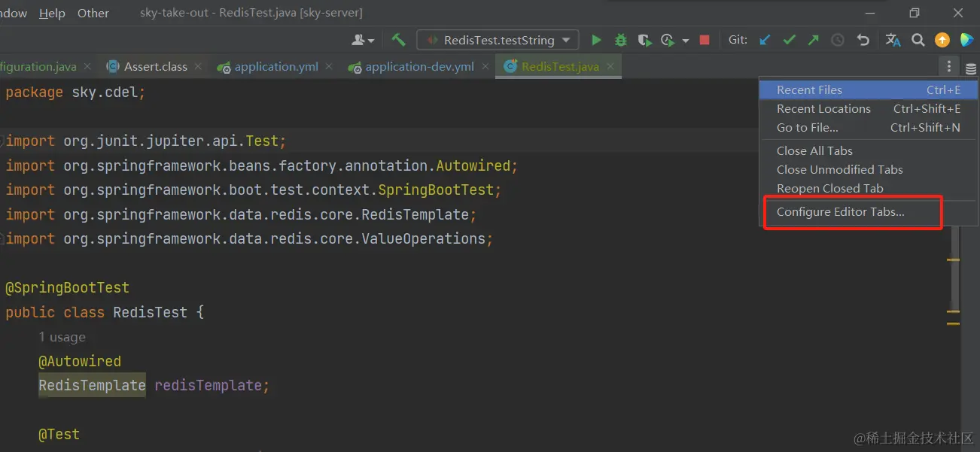Image resolution: width=980 pixels, height=452 pixels.
Task: Click the Git Rollback undo arrow
Action: [863, 40]
